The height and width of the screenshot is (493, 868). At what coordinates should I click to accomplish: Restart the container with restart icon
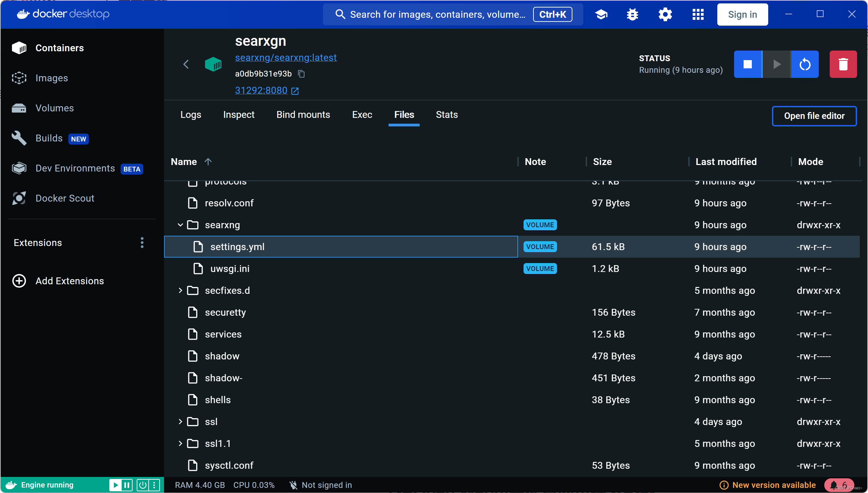click(805, 64)
